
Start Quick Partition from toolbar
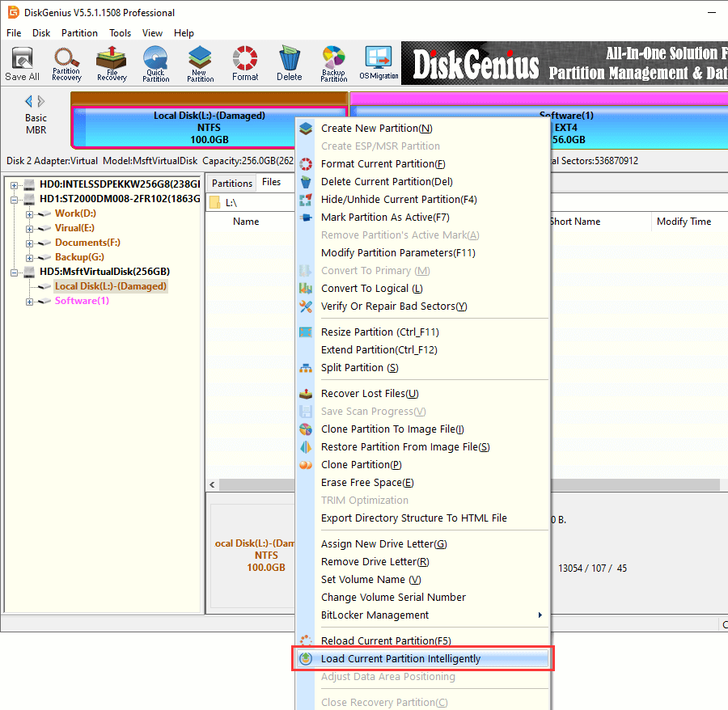pyautogui.click(x=155, y=64)
